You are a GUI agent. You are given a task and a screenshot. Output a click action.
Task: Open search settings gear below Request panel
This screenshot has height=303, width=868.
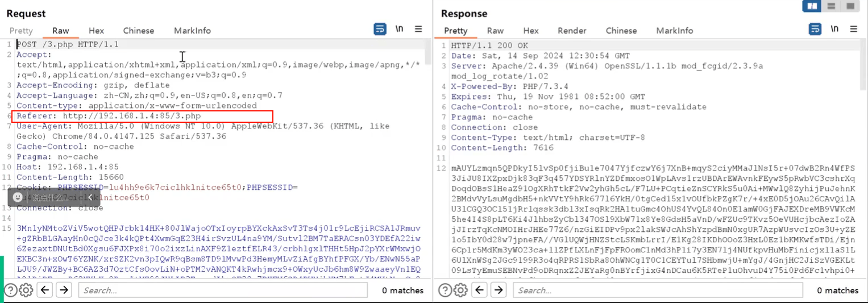click(x=26, y=290)
